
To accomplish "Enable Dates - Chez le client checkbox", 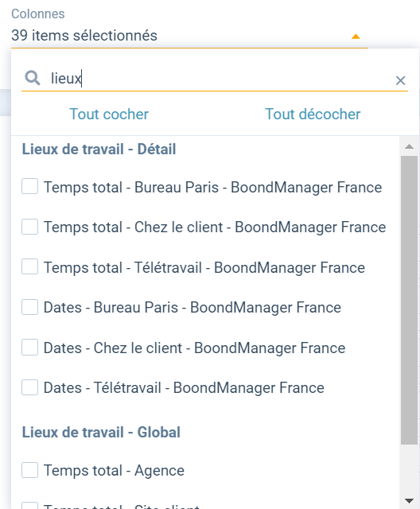I will tap(30, 347).
